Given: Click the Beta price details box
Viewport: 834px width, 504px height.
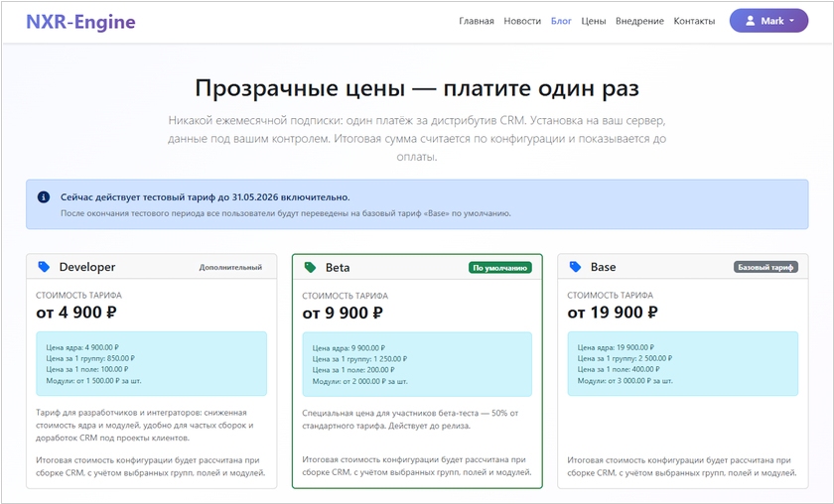Looking at the screenshot, I should [x=417, y=364].
